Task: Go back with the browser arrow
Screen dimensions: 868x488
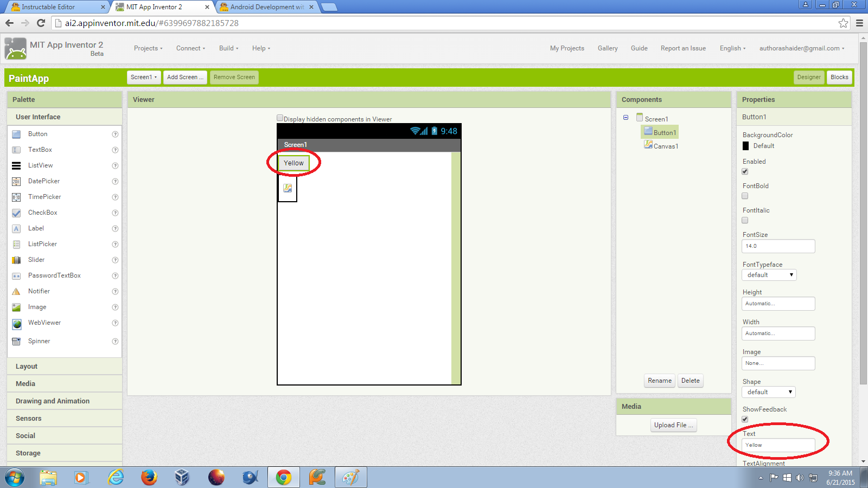Action: 9,23
